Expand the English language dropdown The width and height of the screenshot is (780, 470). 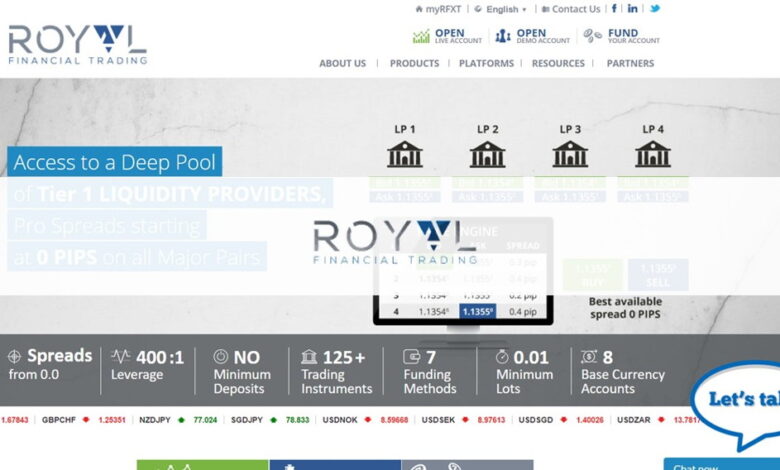[500, 9]
